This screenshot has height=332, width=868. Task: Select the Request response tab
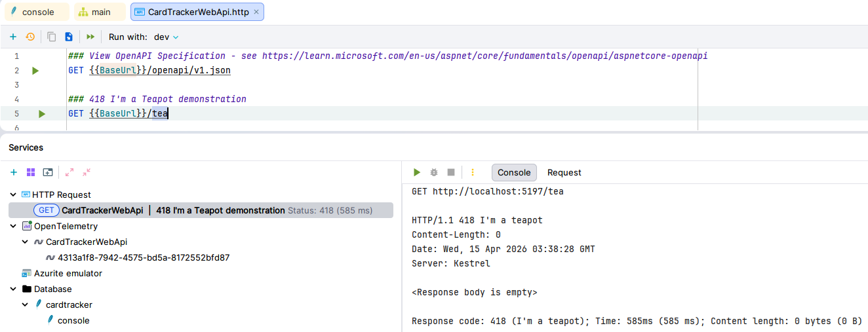tap(564, 172)
